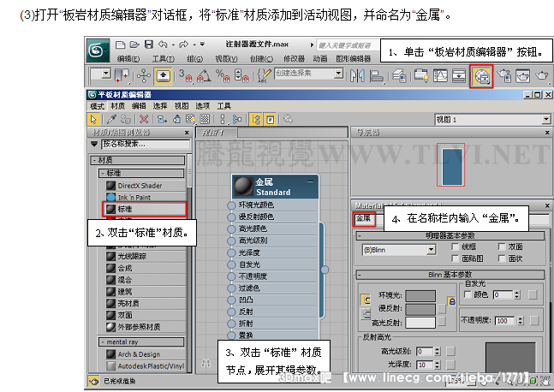Screen dimensions: 554x392
Task: Open the layer manager icon
Action: pos(399,76)
